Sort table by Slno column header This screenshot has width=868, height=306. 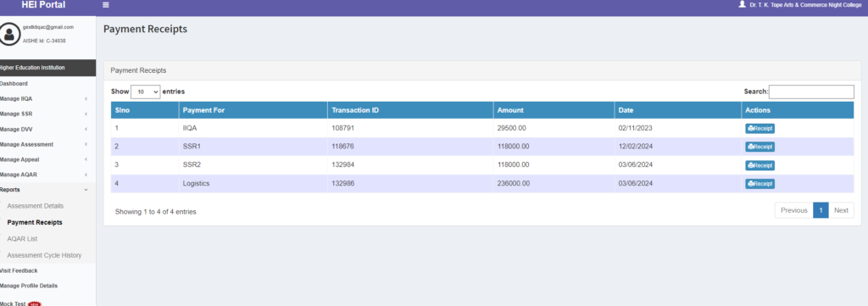click(x=144, y=110)
